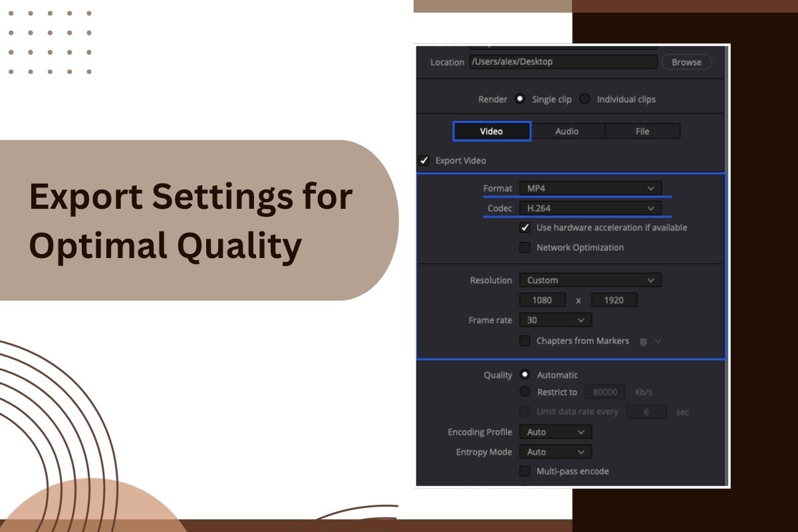Toggle the Export Video checkbox
Viewport: 798px width, 532px height.
(x=424, y=161)
